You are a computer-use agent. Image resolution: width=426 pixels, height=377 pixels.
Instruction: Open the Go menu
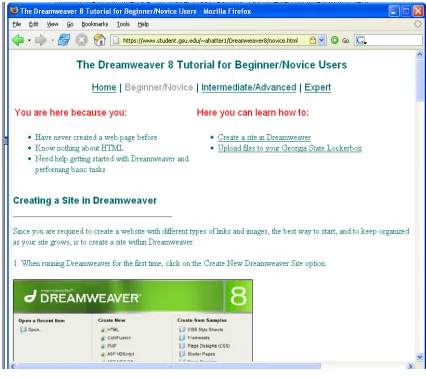tap(70, 24)
